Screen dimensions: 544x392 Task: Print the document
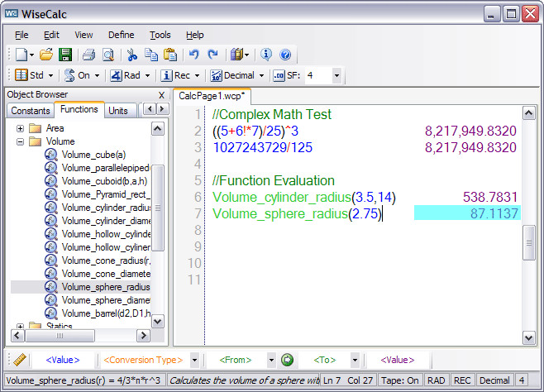[88, 55]
